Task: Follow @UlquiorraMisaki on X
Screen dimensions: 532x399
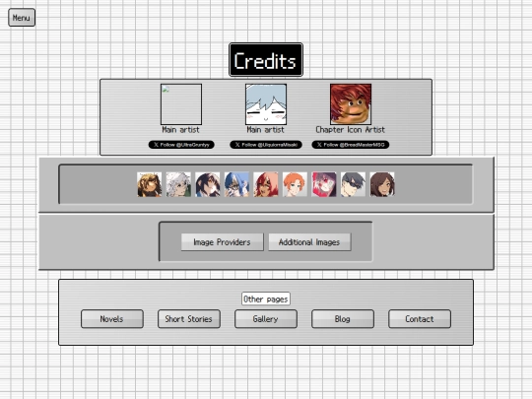Action: pos(266,145)
